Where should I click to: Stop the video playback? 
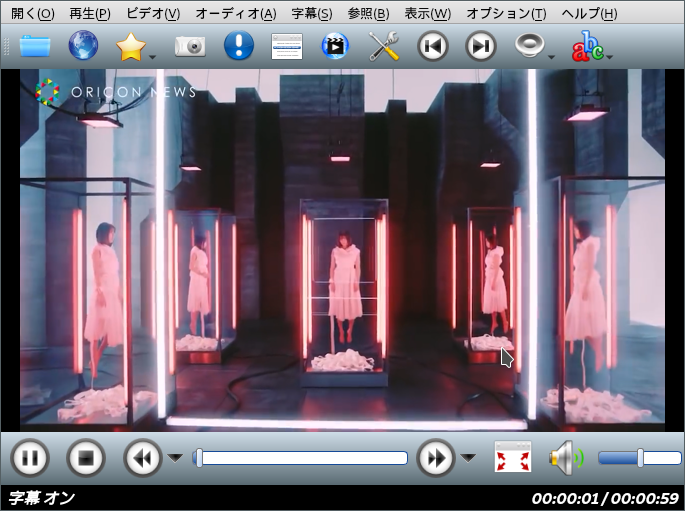pyautogui.click(x=86, y=458)
